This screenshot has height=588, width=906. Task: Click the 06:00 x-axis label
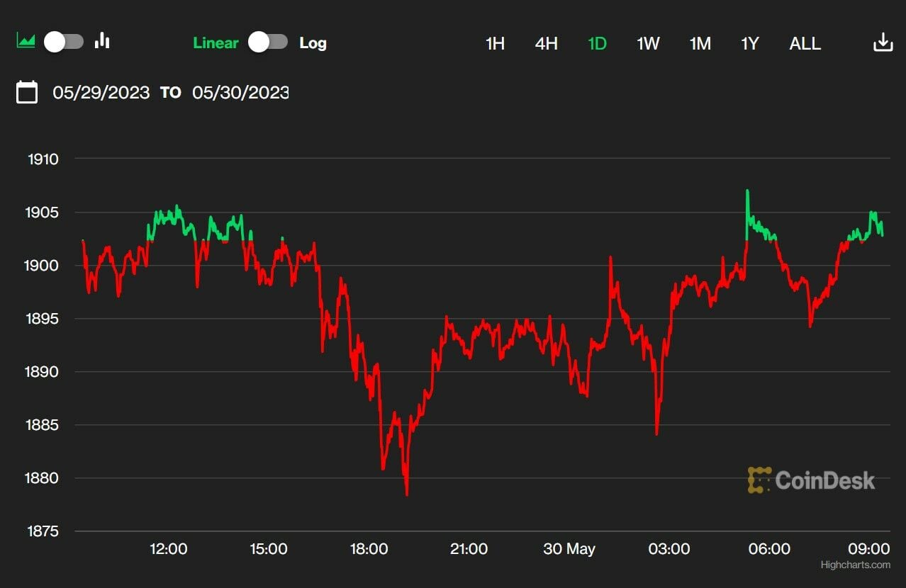click(x=769, y=549)
